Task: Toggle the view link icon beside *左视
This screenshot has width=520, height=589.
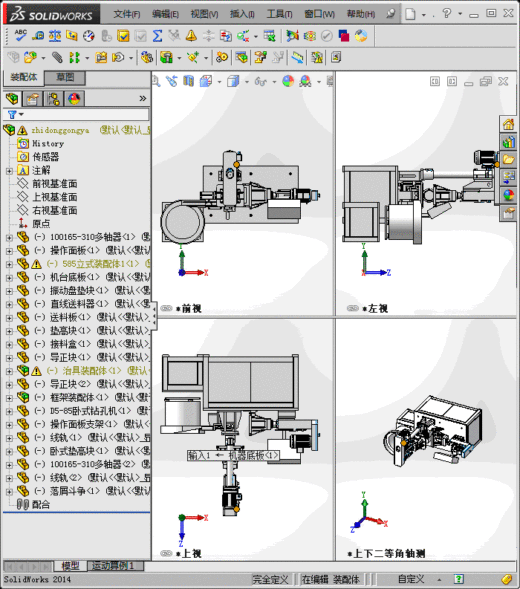Action: coord(352,308)
